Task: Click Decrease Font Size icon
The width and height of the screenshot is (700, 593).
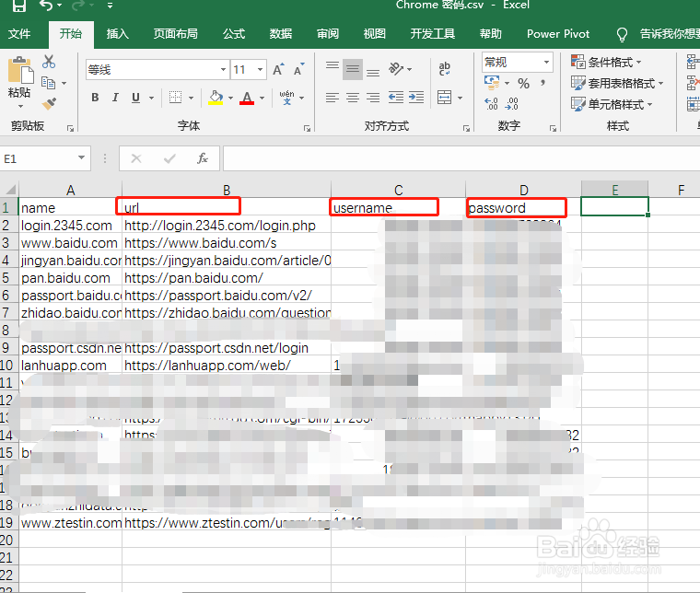Action: (x=299, y=70)
